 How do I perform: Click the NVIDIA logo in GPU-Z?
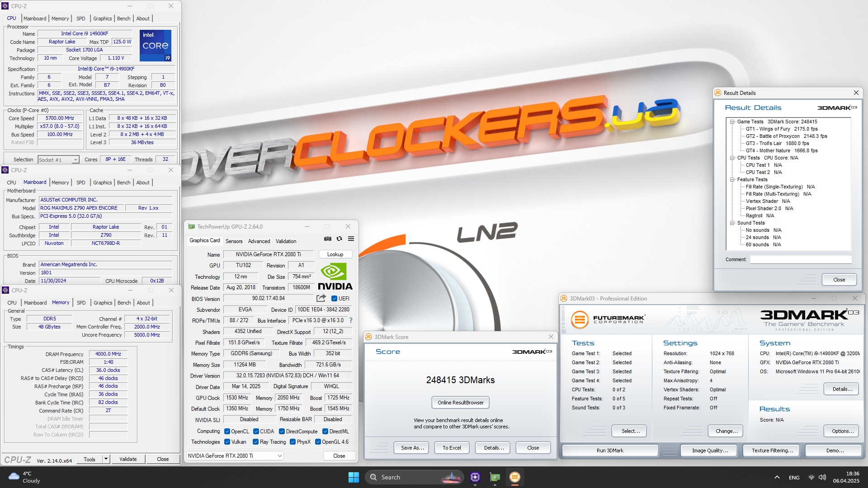click(335, 276)
